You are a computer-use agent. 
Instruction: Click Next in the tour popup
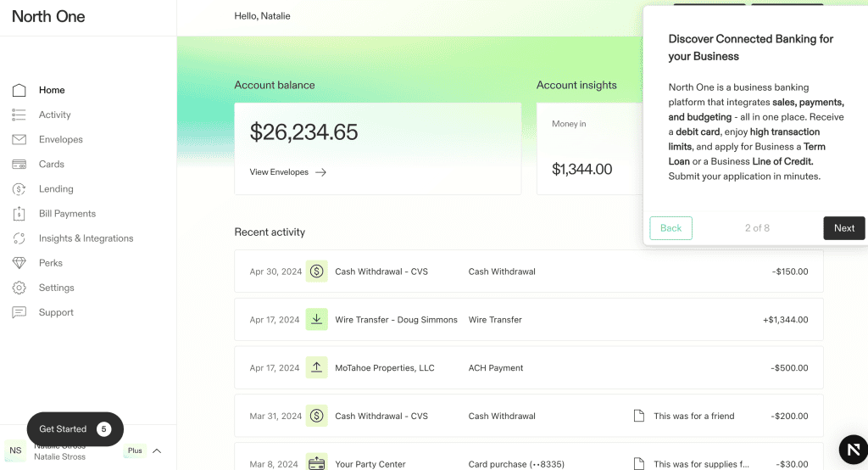844,228
